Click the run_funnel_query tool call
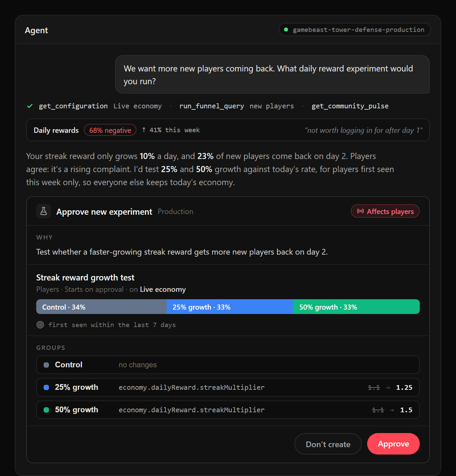 [x=212, y=106]
